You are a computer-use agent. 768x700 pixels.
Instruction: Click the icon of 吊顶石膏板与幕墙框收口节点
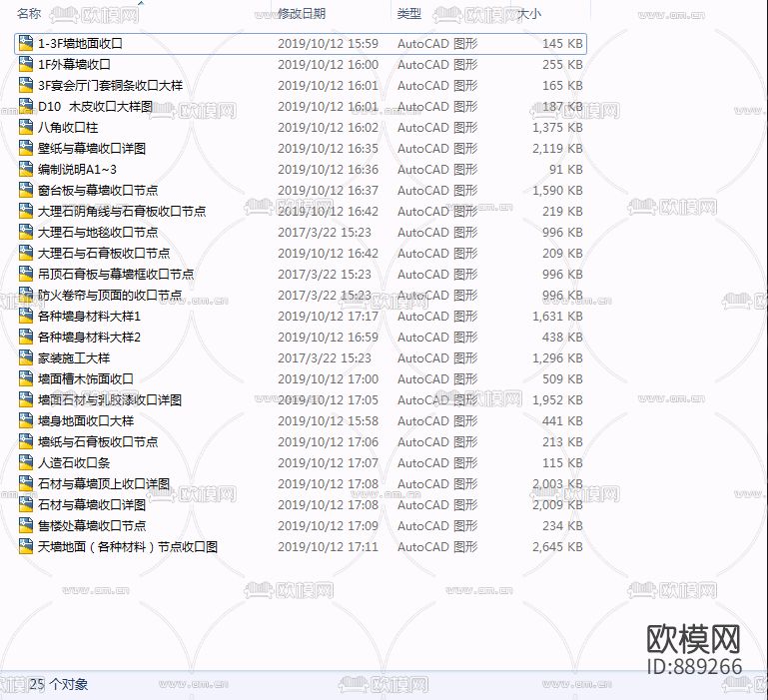pos(26,275)
